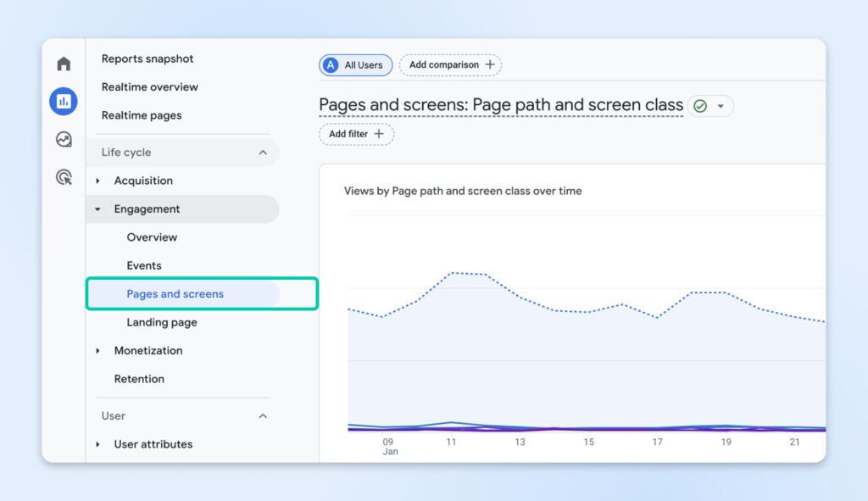Expand the User attributes item
Viewport: 868px width, 501px height.
pyautogui.click(x=98, y=444)
